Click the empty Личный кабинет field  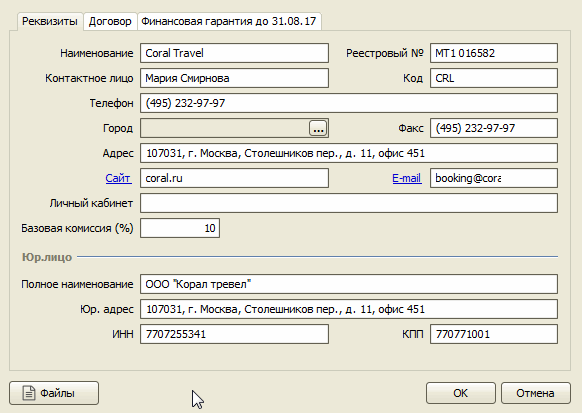tap(349, 203)
